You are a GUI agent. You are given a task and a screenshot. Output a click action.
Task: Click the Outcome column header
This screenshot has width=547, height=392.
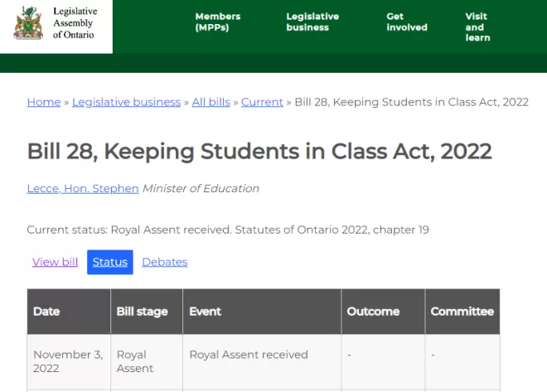point(383,312)
